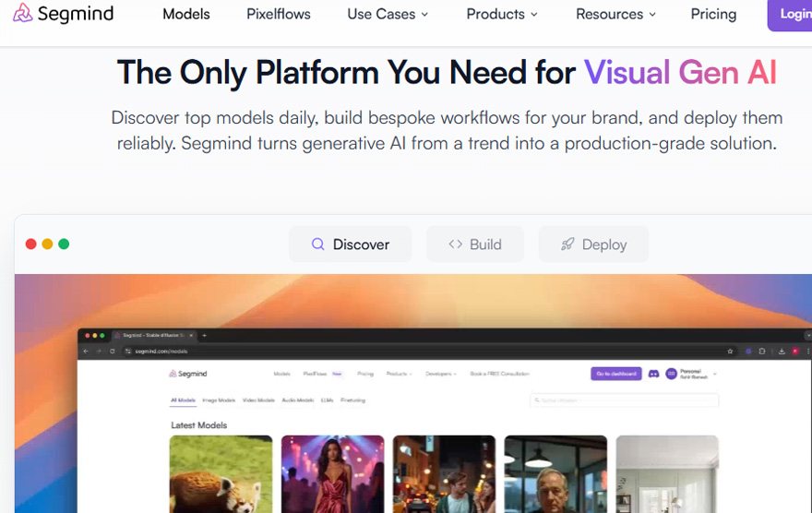Select 'Image Models' tab in demo page
Viewport: 812px width, 513px height.
pyautogui.click(x=219, y=400)
